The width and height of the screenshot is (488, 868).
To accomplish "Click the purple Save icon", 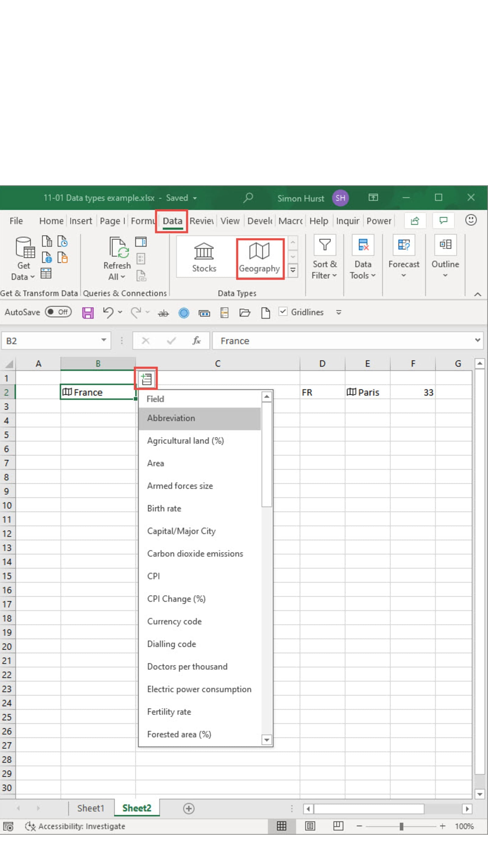I will coord(88,313).
